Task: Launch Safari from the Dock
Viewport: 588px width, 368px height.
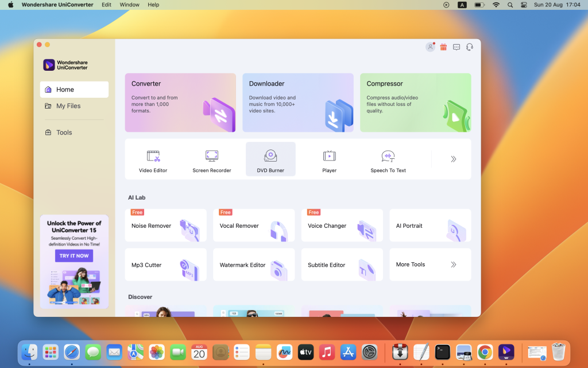Action: point(72,352)
